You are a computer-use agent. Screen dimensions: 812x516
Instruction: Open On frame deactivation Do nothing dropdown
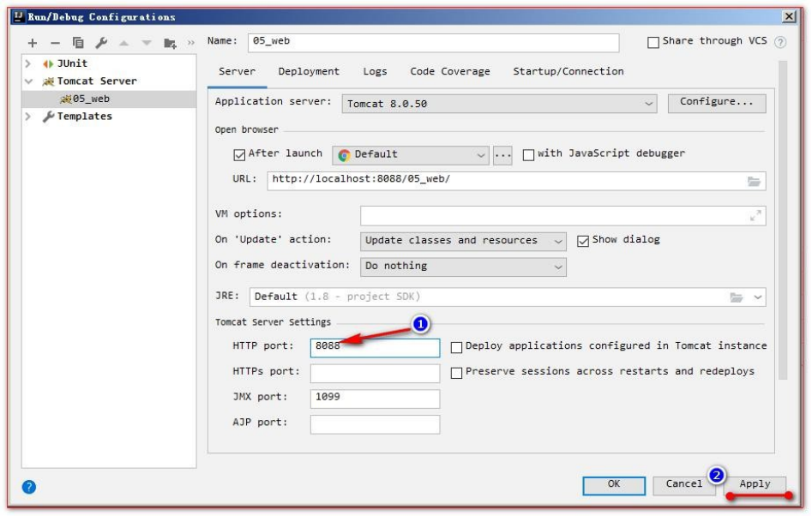coord(463,267)
